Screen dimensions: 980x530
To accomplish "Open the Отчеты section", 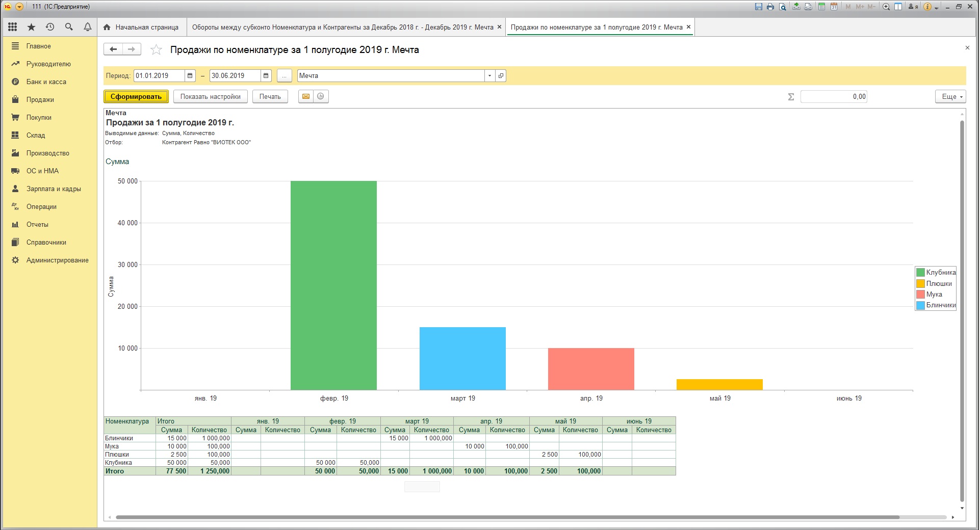I will [37, 224].
